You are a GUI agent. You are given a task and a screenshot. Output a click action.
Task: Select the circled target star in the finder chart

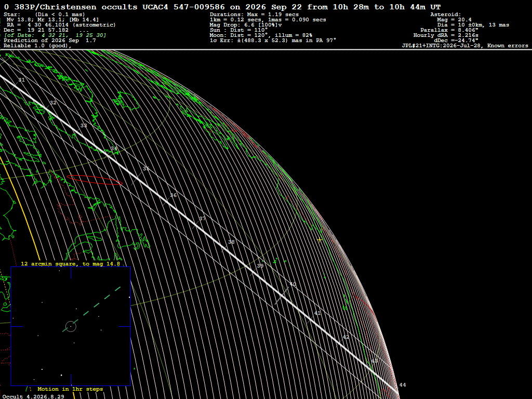(x=71, y=326)
